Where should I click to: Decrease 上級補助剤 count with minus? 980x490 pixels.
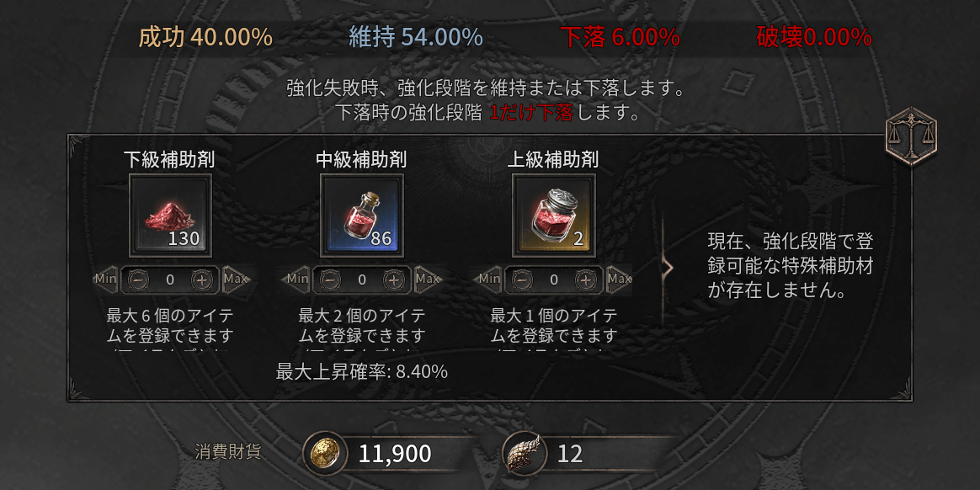pyautogui.click(x=523, y=280)
